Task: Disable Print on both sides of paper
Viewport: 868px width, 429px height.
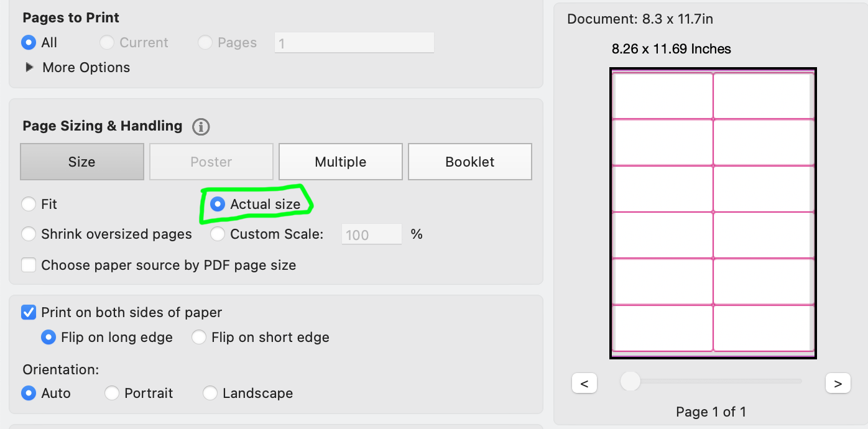Action: coord(29,312)
